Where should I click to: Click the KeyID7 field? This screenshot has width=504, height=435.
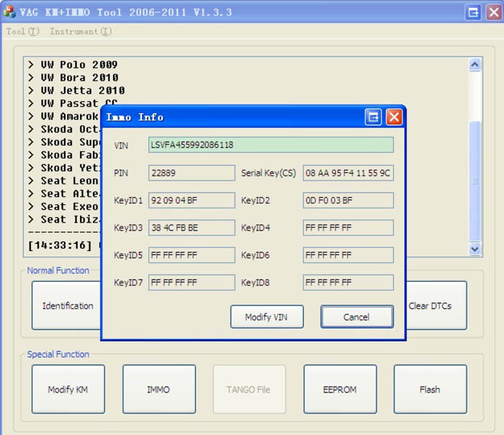pyautogui.click(x=192, y=282)
